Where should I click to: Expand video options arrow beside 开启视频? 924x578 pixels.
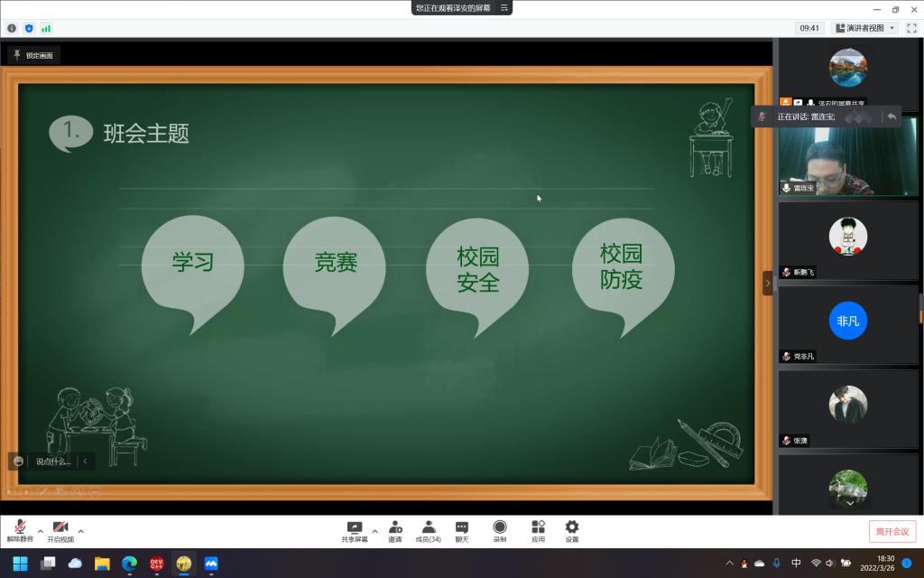pyautogui.click(x=81, y=531)
